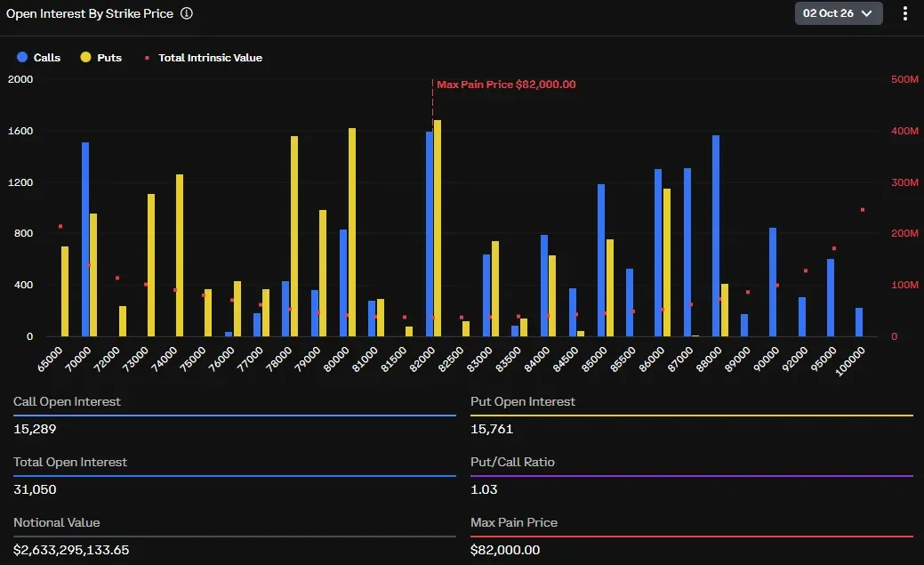Screen dimensions: 924x565
Task: Click the Max Pain Price $82,000.00 chart label
Action: (506, 85)
